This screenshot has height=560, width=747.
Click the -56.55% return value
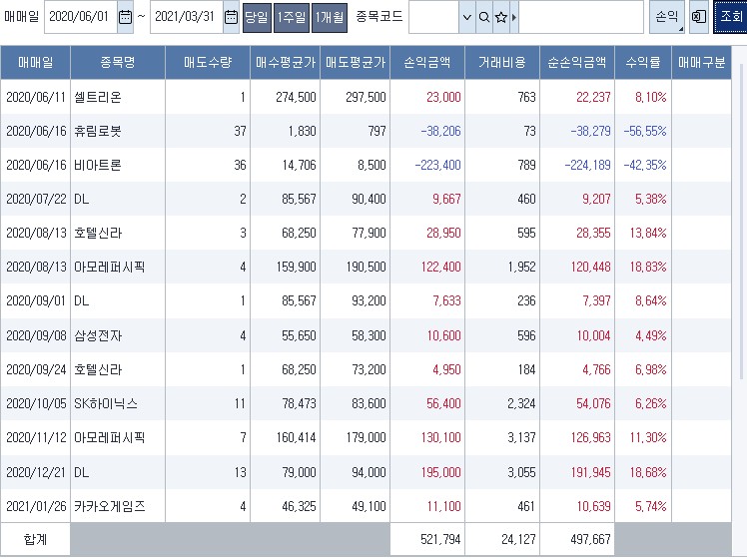pyautogui.click(x=644, y=131)
